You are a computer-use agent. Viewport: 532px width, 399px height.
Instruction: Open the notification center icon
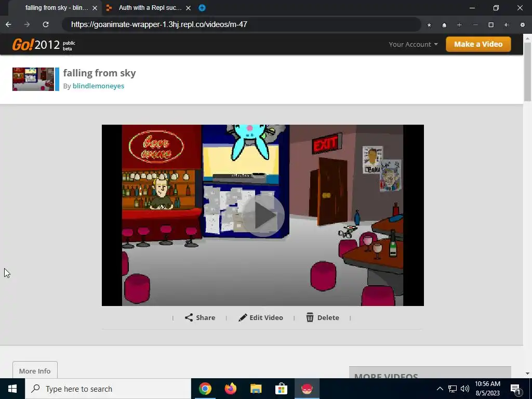515,389
